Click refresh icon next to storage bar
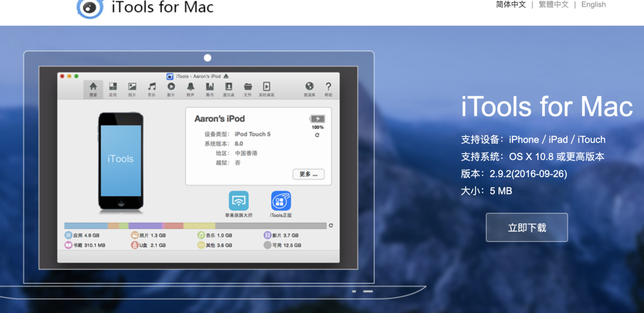644x313 pixels. point(331,226)
